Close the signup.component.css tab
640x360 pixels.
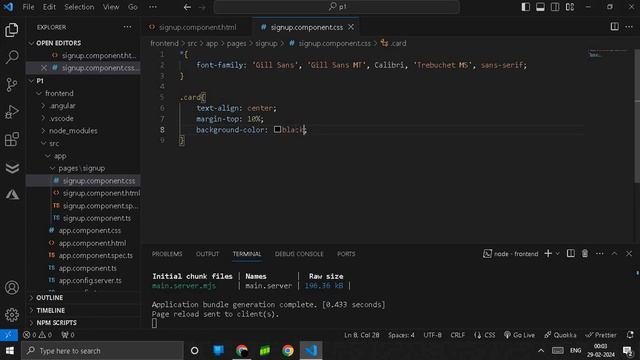(351, 27)
